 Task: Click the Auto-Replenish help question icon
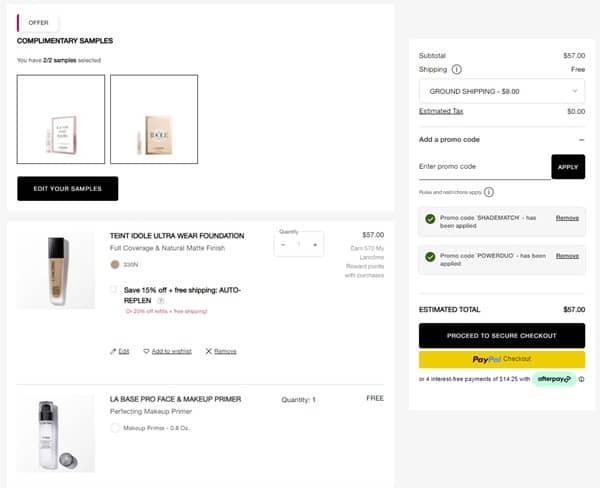(161, 300)
